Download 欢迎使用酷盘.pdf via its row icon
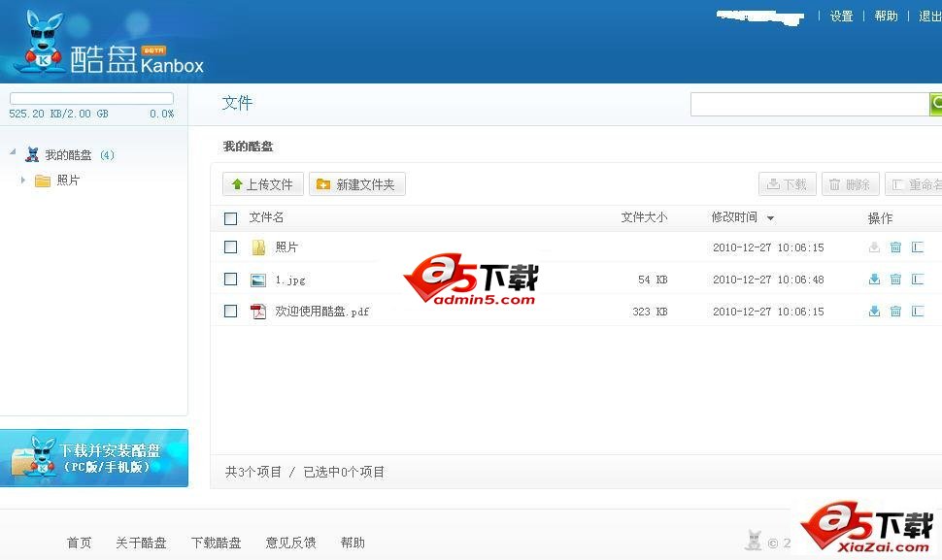 click(x=874, y=311)
